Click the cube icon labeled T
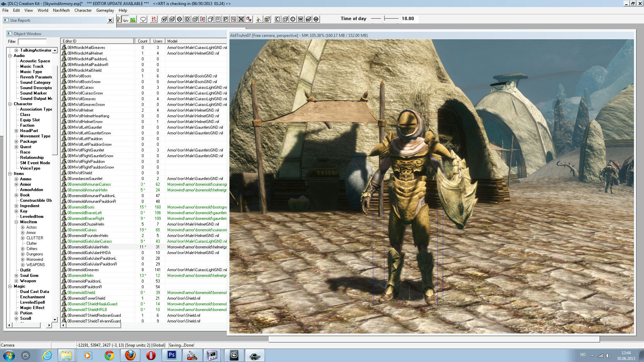Screen dimensions: 644x362 pyautogui.click(x=164, y=19)
